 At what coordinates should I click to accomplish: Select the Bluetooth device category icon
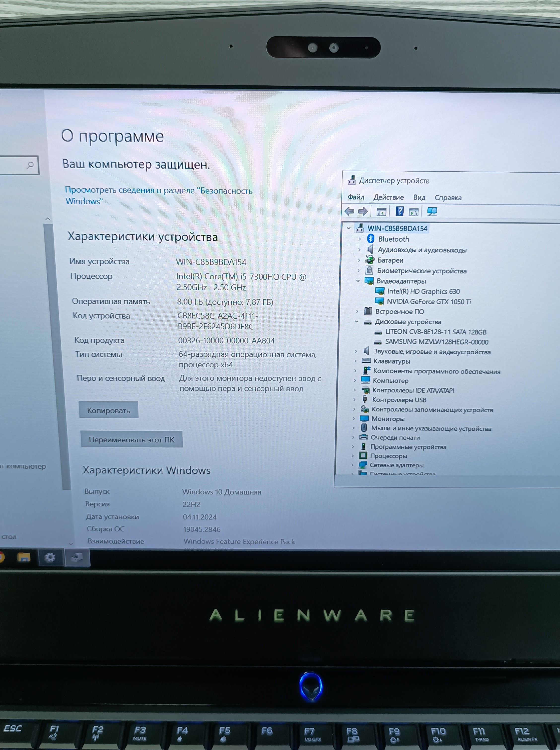(x=371, y=239)
